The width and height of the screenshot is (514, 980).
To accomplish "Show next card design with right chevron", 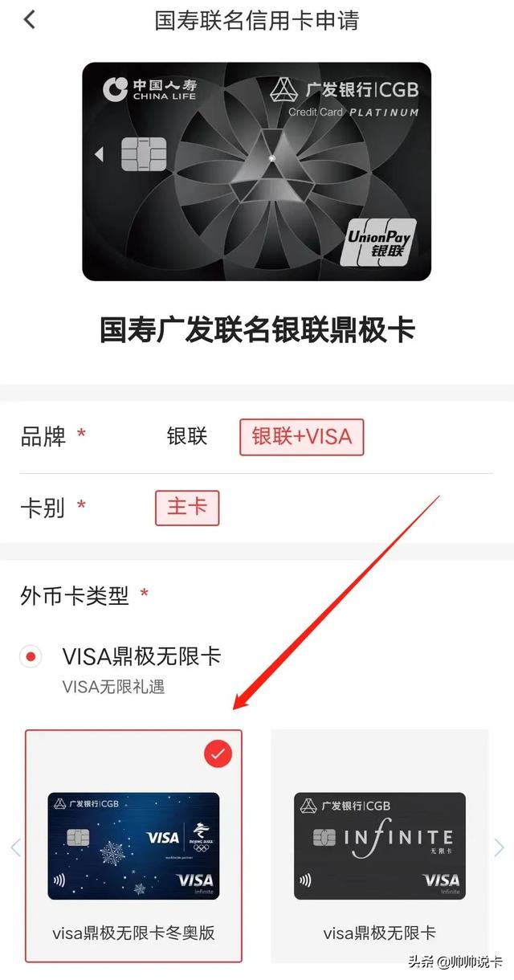I will [x=500, y=847].
